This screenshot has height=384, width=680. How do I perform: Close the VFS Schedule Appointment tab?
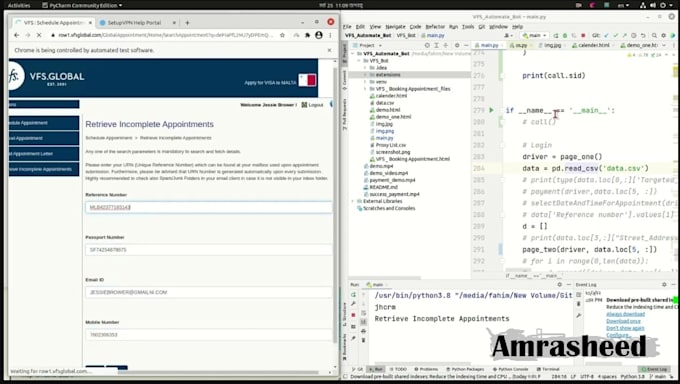pos(90,23)
